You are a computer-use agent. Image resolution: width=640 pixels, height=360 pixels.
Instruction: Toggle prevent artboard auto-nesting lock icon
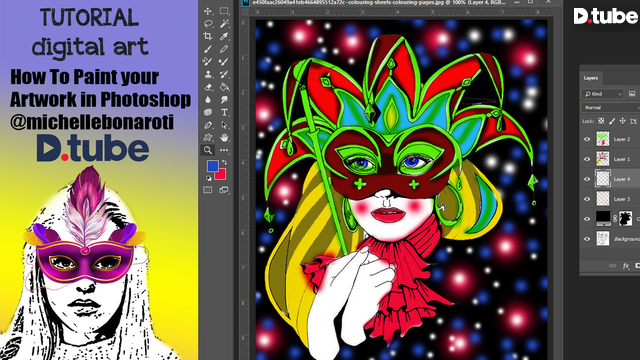633,121
